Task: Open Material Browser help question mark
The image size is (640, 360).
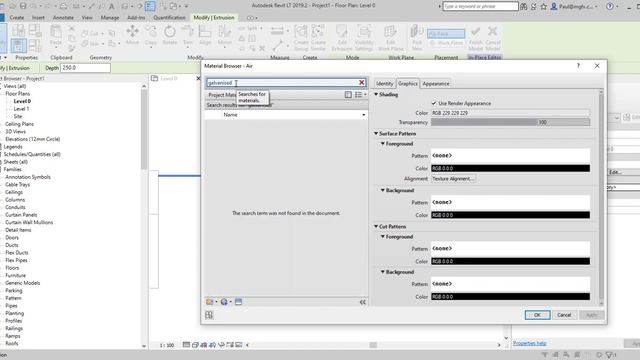Action: (x=578, y=66)
